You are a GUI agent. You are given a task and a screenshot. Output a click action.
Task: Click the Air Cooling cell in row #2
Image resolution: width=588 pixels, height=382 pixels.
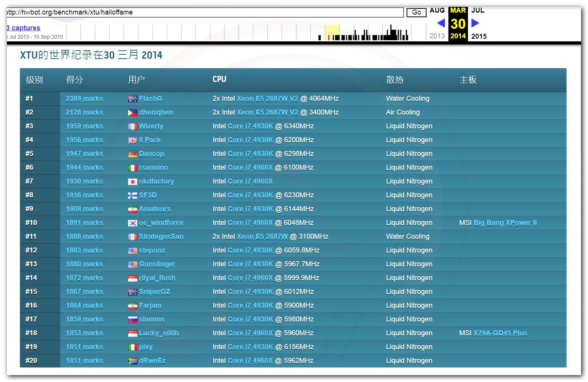pos(403,112)
